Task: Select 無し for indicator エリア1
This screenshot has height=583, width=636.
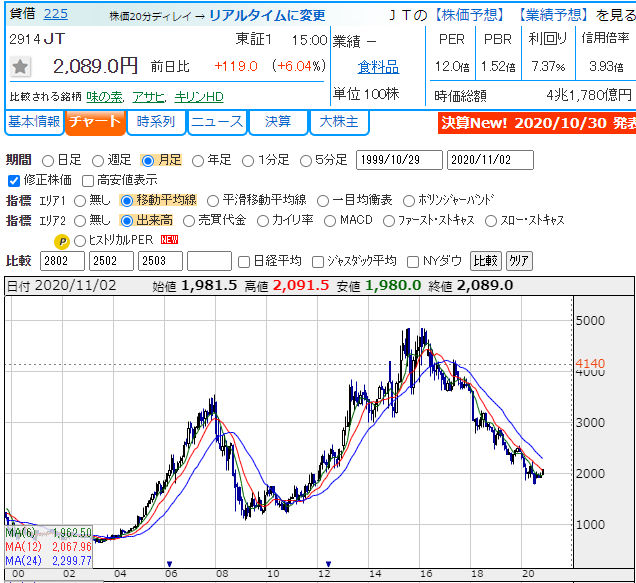Action: point(80,201)
